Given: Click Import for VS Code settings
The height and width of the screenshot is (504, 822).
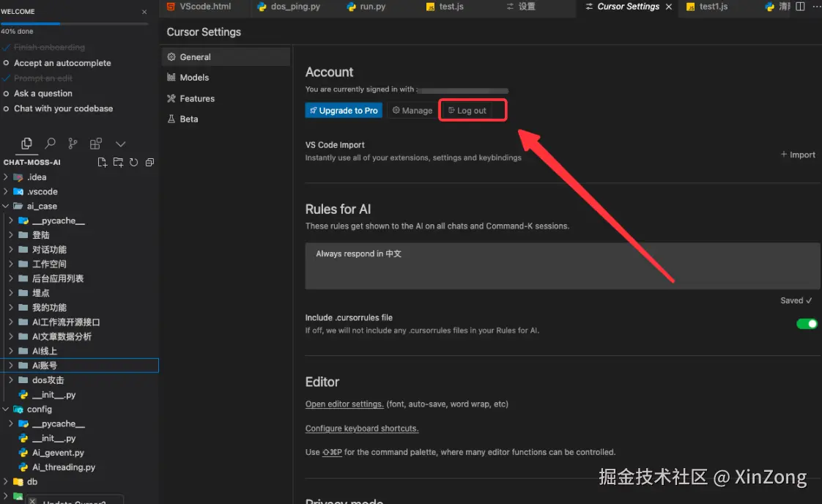Looking at the screenshot, I should point(798,155).
